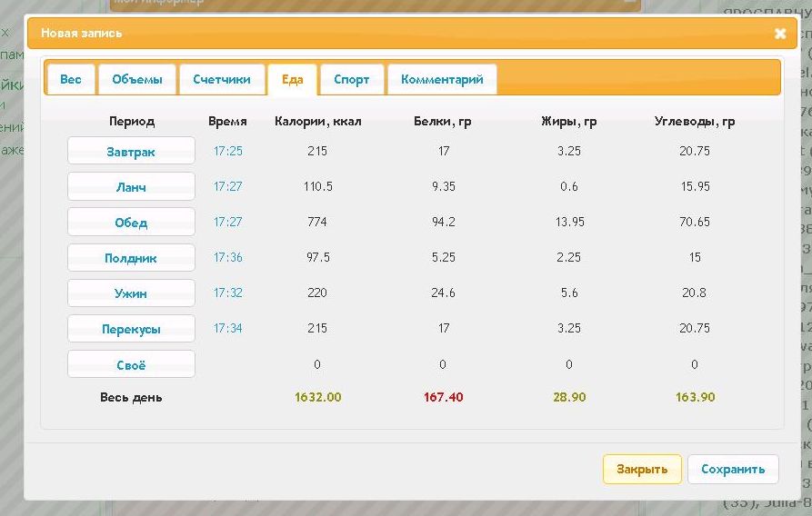Switch to the Вес tab
The width and height of the screenshot is (812, 516).
70,79
